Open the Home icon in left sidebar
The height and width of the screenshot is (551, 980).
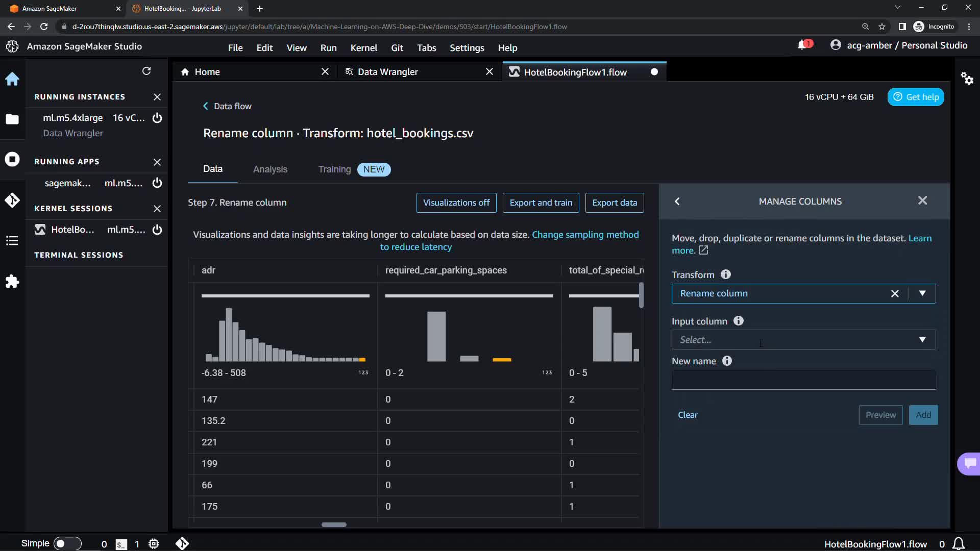12,79
